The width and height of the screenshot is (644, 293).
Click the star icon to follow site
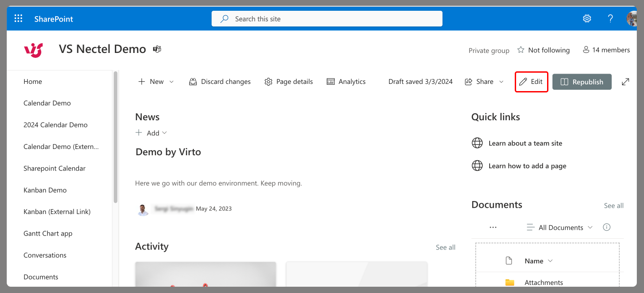click(521, 50)
